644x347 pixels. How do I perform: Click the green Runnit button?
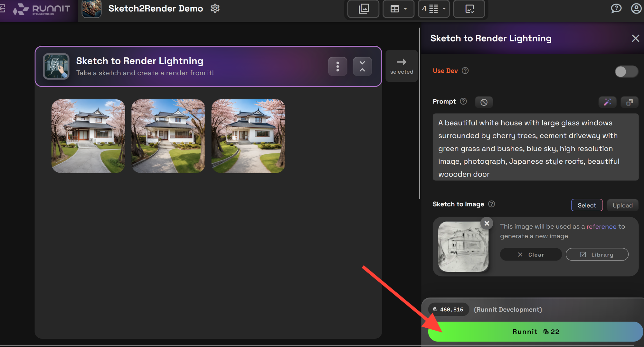click(535, 332)
